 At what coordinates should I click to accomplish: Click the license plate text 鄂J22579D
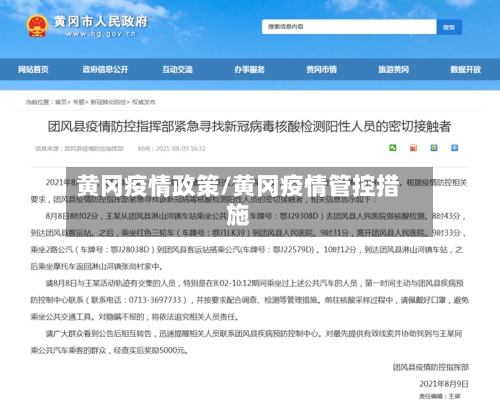coord(293,250)
